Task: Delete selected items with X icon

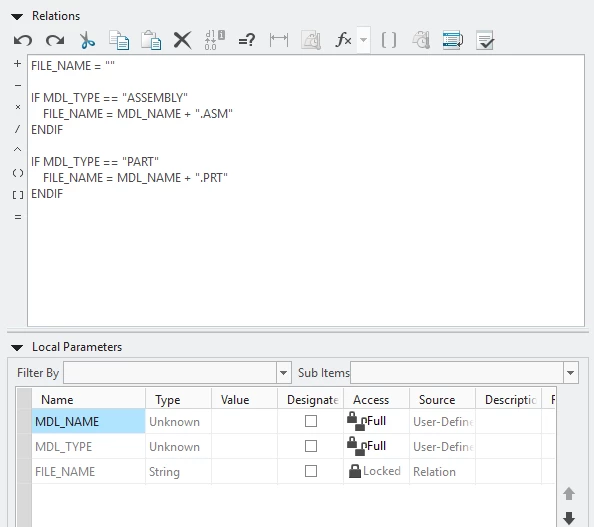Action: pyautogui.click(x=183, y=40)
